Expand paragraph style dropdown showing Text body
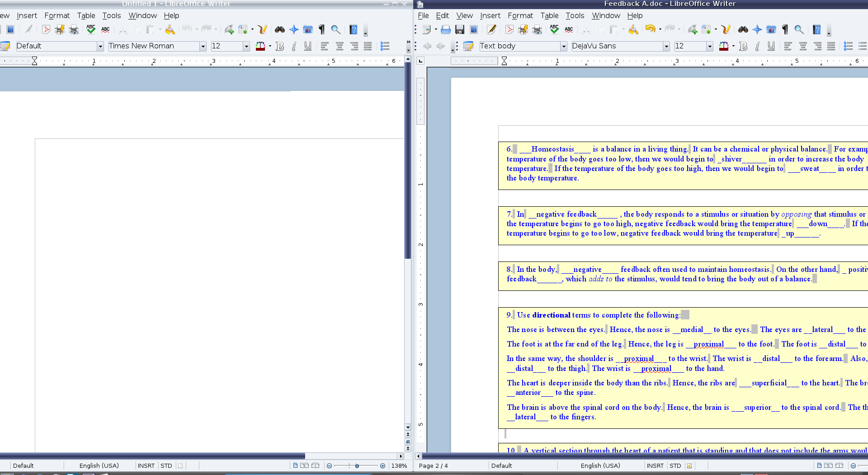 pos(564,46)
